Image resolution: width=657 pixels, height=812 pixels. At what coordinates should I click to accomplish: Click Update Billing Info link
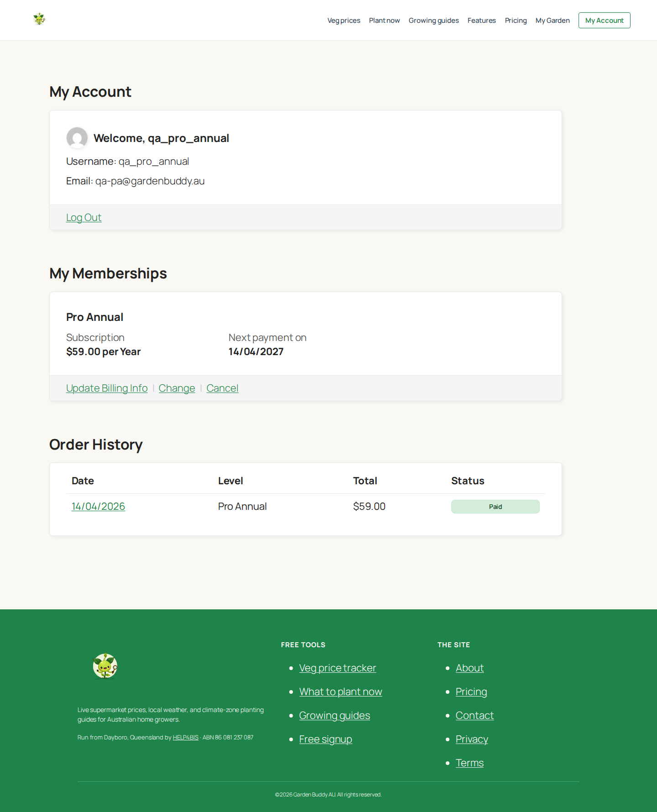point(107,388)
